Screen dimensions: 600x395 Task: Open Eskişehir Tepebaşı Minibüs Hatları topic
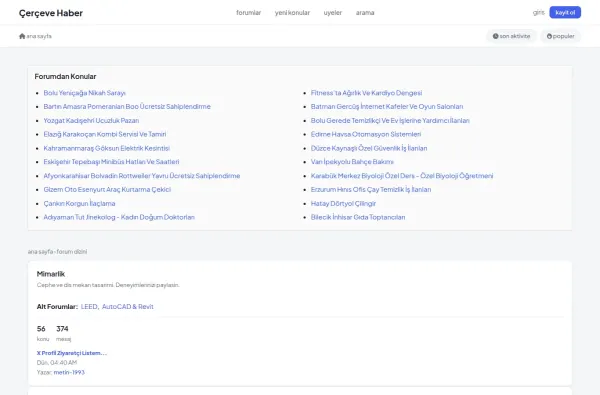111,162
